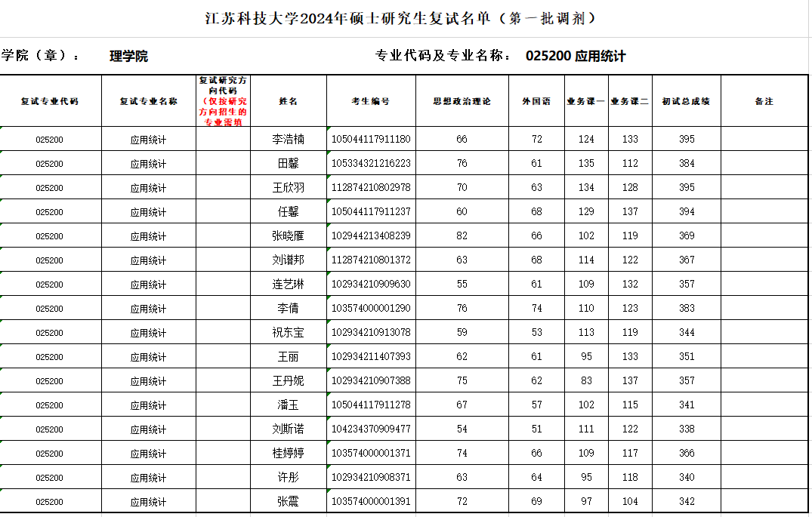The image size is (812, 517).
Task: Click the 姓名 column header
Action: click(x=289, y=101)
